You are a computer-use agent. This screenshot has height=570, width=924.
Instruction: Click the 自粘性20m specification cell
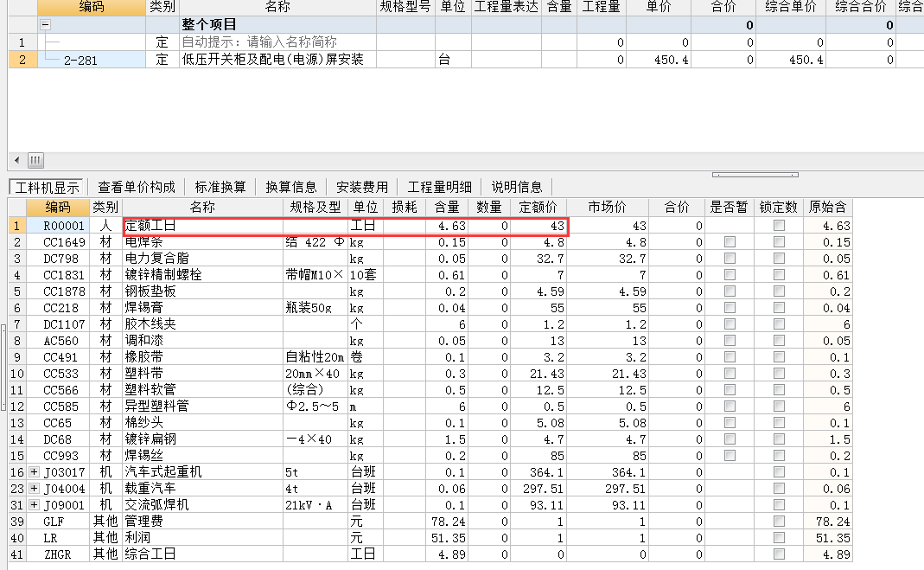315,357
